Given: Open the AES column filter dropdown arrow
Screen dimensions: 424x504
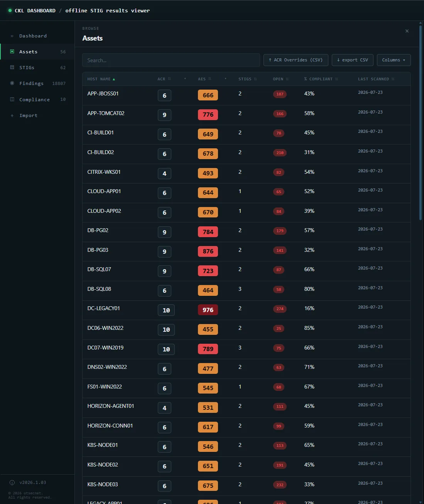Looking at the screenshot, I should coord(226,79).
